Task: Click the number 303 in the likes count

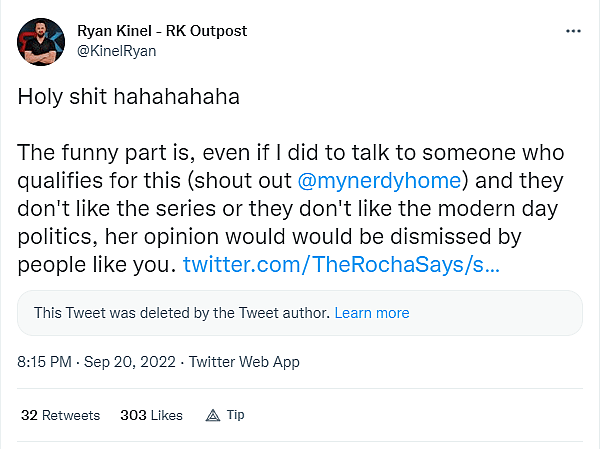Action: click(133, 415)
